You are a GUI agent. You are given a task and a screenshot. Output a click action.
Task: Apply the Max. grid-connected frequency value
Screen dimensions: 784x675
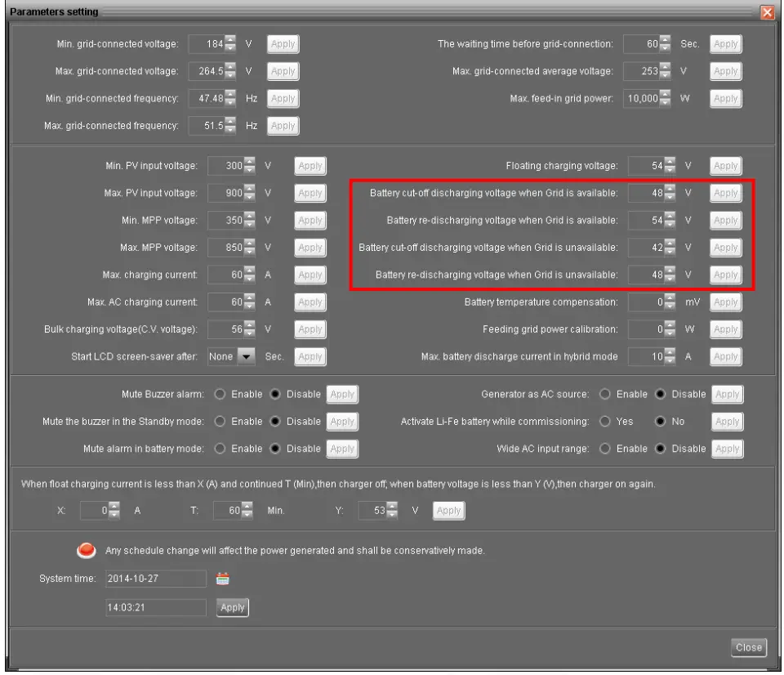283,126
